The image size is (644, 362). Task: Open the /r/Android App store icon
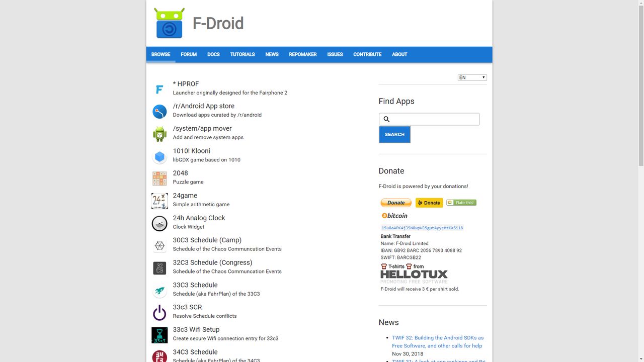[x=159, y=112]
